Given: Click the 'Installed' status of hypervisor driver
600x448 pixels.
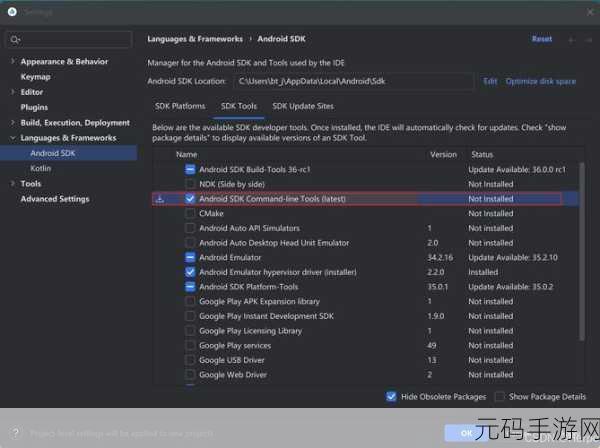Looking at the screenshot, I should pos(483,272).
